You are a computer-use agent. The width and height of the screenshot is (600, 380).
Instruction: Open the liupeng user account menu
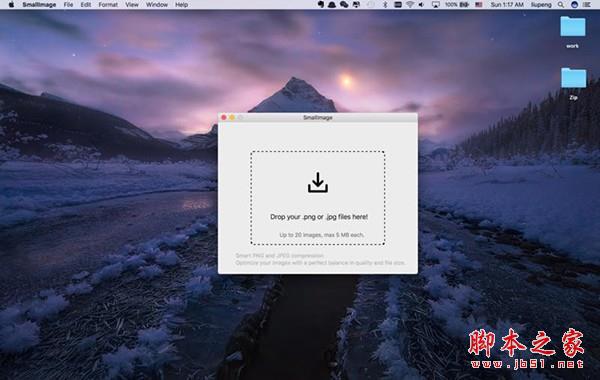[x=541, y=5]
